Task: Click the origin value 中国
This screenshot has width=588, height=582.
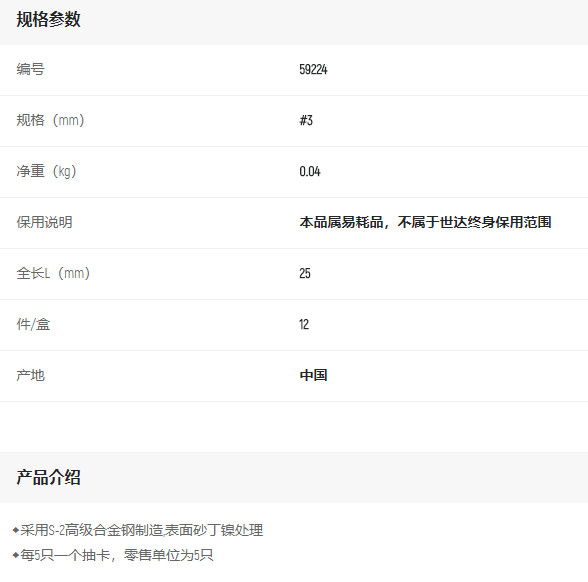Action: [x=313, y=375]
